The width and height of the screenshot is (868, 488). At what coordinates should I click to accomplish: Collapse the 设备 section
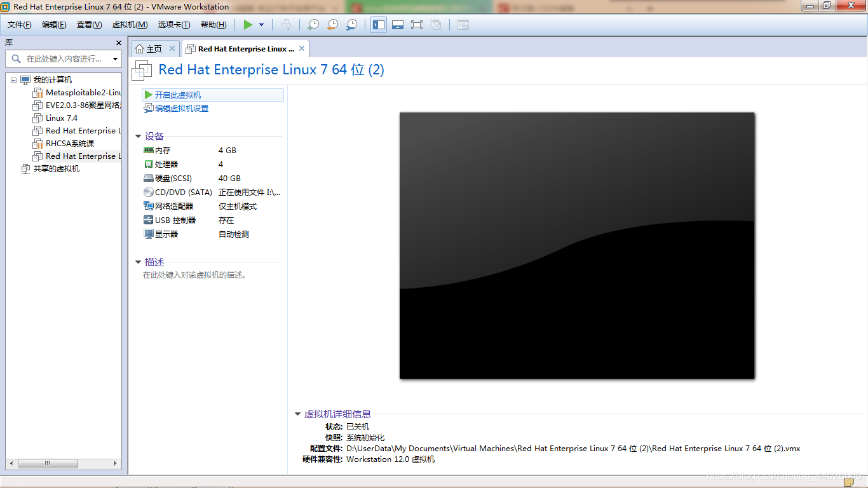[138, 136]
